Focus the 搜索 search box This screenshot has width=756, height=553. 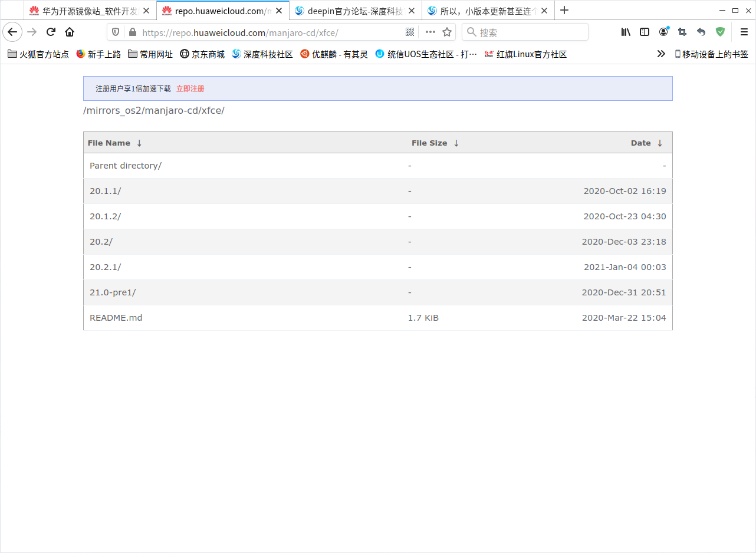pos(525,32)
